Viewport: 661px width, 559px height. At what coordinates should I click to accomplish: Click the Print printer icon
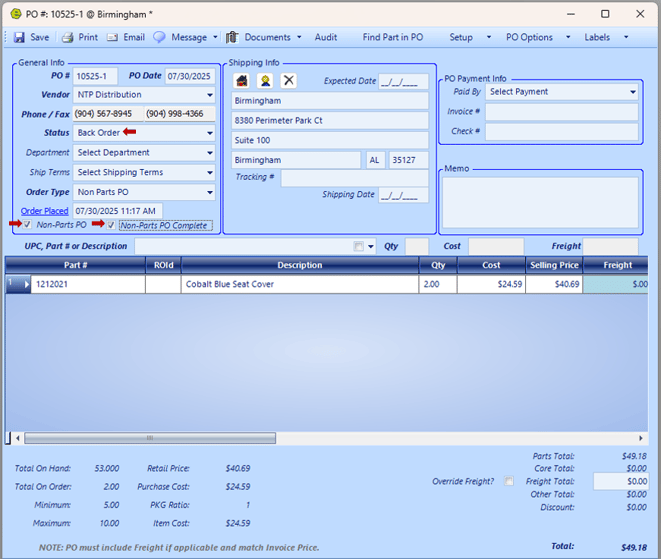click(x=68, y=38)
